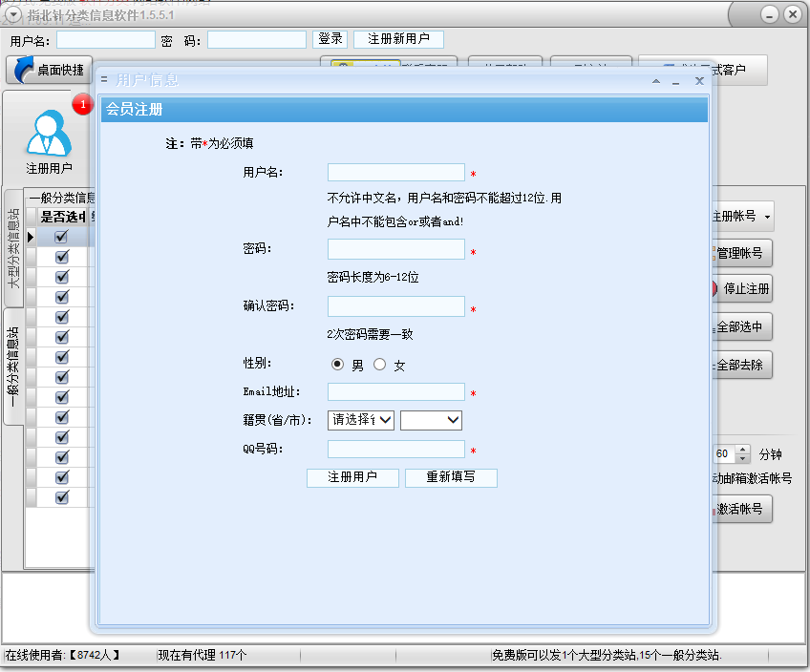Switch to 大型分类信息站 vertical tab

point(13,248)
